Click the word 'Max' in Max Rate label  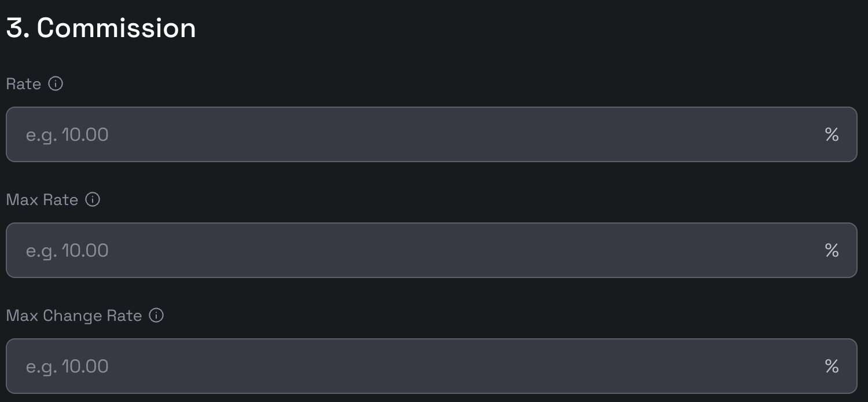[x=18, y=200]
